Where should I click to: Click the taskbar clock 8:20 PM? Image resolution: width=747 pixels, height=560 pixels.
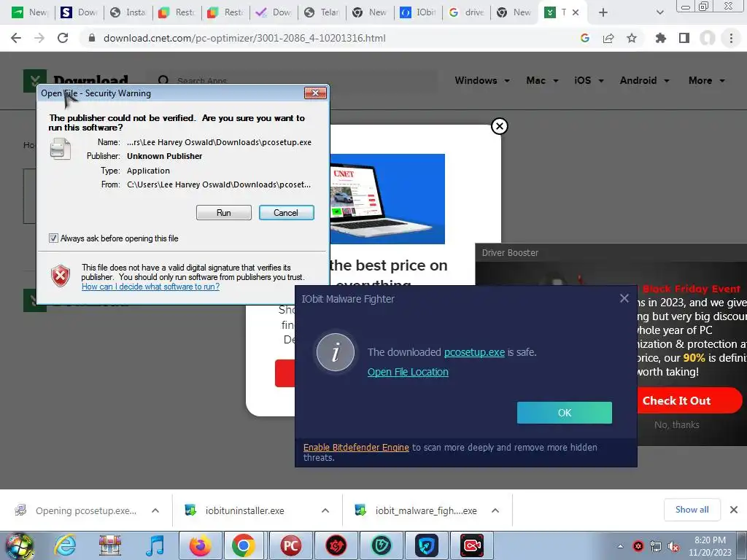pyautogui.click(x=710, y=540)
